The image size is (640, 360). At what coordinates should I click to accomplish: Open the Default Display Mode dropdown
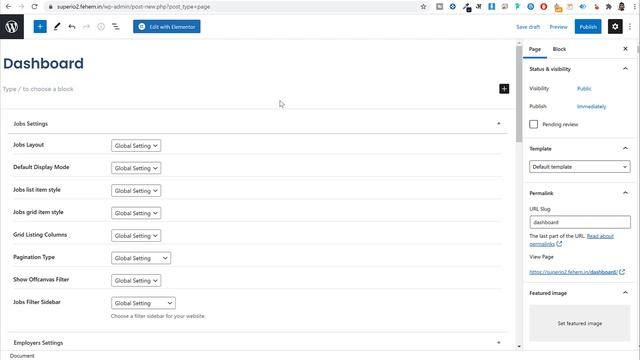[x=136, y=168]
